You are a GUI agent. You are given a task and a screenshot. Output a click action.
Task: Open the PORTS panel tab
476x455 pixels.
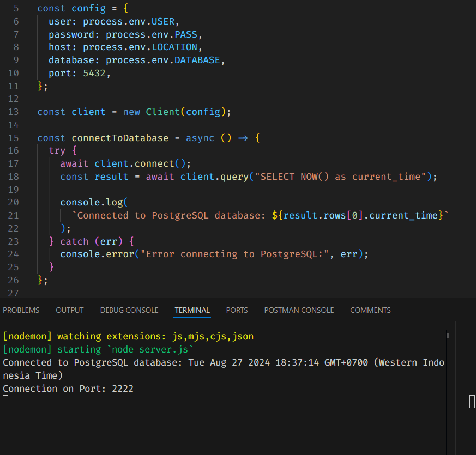pyautogui.click(x=237, y=310)
